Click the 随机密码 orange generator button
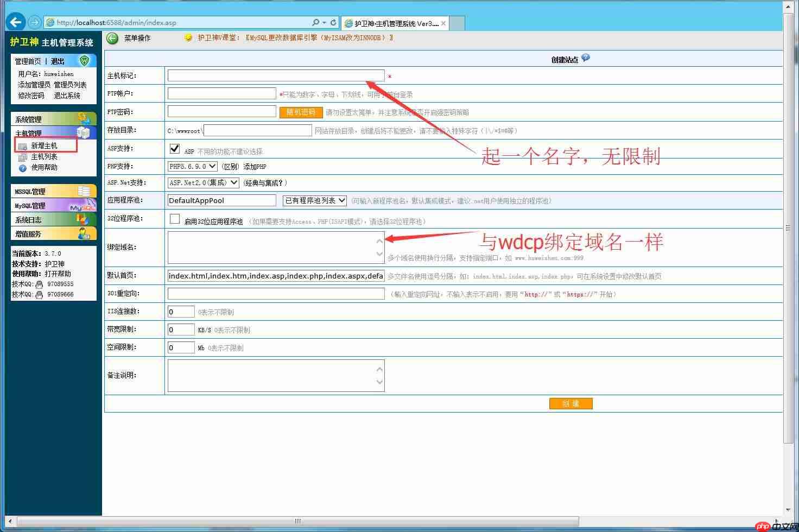The image size is (799, 532). (x=301, y=112)
